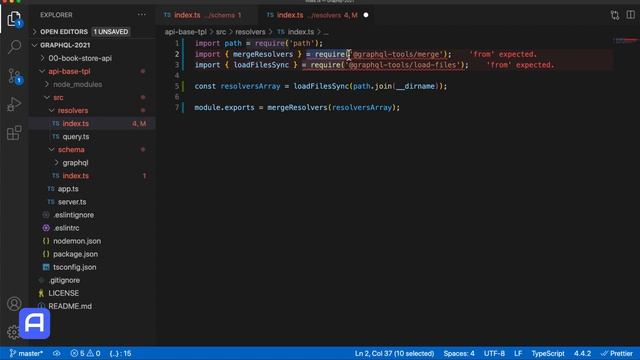The height and width of the screenshot is (360, 640).
Task: Open app.ts file
Action: 68,189
